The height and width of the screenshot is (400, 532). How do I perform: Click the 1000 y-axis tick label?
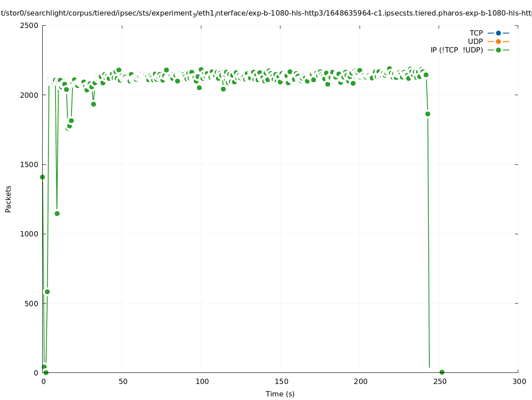coord(29,234)
